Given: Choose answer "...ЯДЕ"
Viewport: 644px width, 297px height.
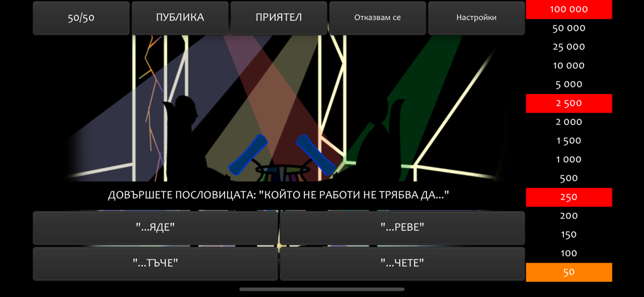Looking at the screenshot, I should click(156, 228).
